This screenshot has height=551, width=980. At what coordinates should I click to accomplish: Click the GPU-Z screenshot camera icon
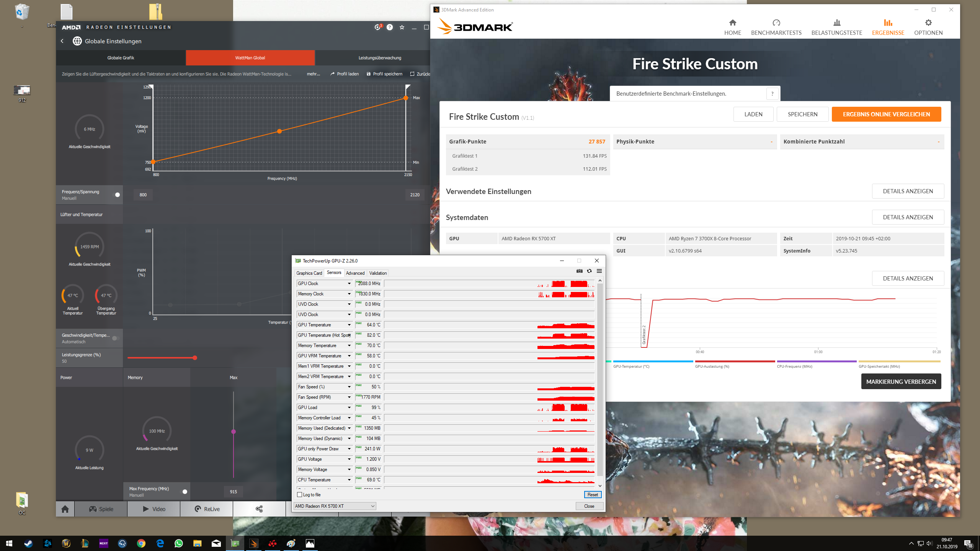(x=579, y=271)
